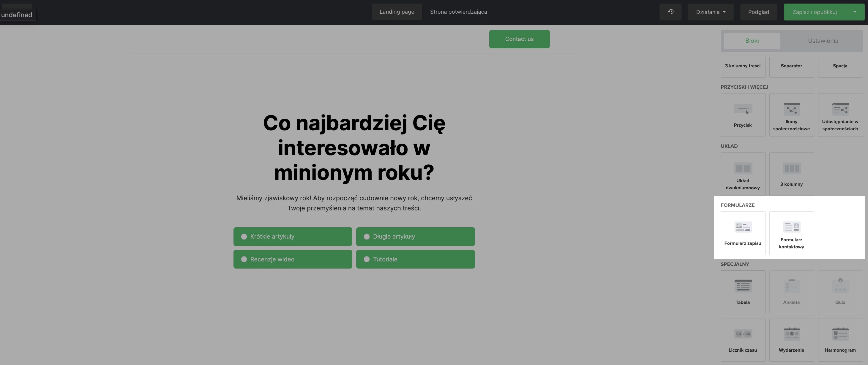Select the Harmonogram block
The image size is (868, 365).
click(840, 339)
